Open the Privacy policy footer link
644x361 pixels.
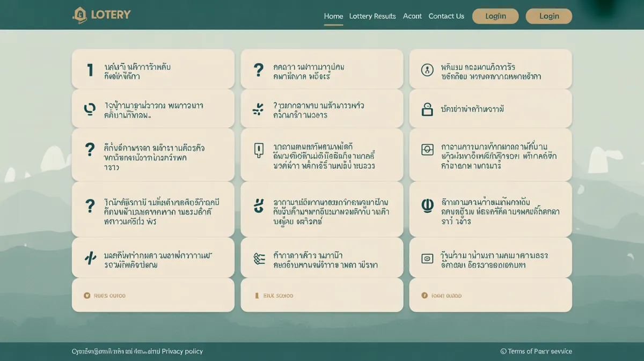coord(182,351)
